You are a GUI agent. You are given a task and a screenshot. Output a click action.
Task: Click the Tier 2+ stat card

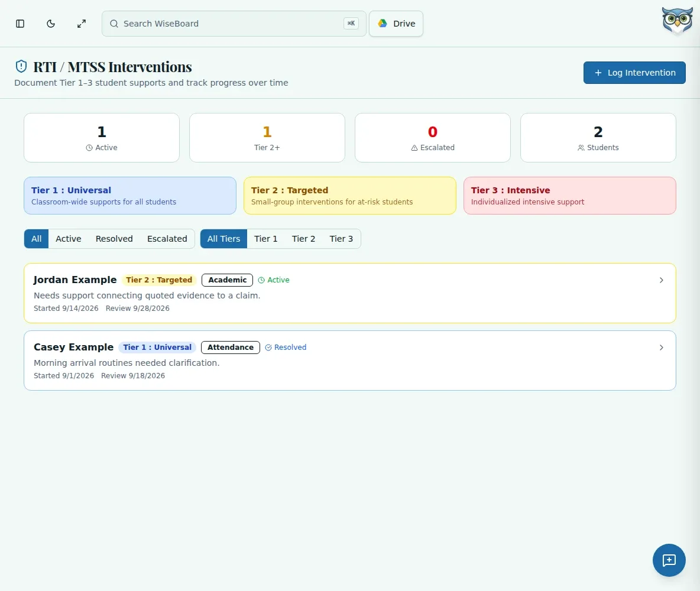267,138
